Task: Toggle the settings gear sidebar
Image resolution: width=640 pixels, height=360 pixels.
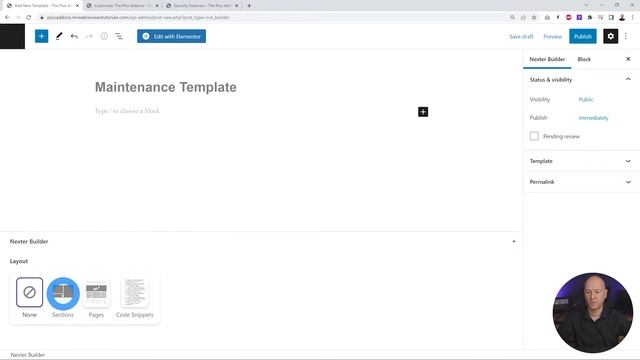Action: click(x=611, y=36)
